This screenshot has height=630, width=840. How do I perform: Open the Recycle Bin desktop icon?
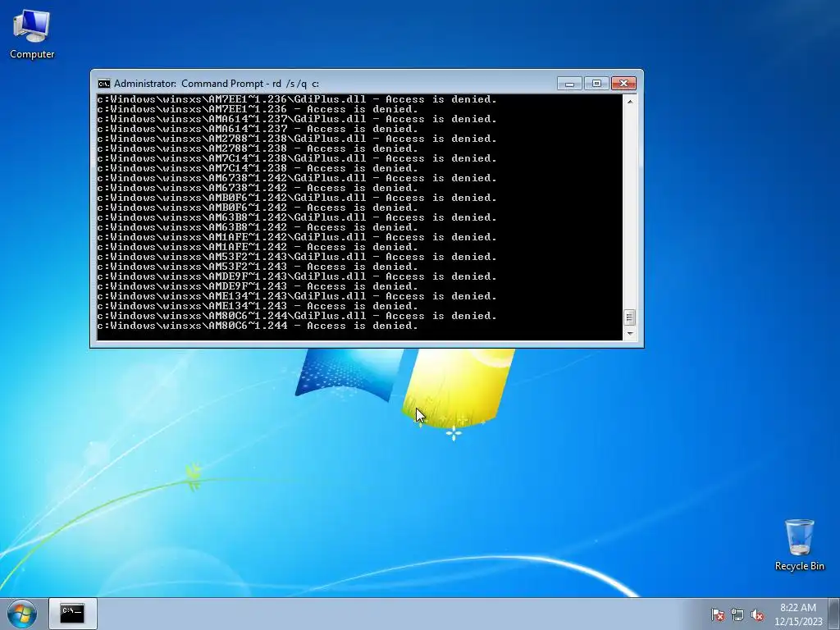799,545
